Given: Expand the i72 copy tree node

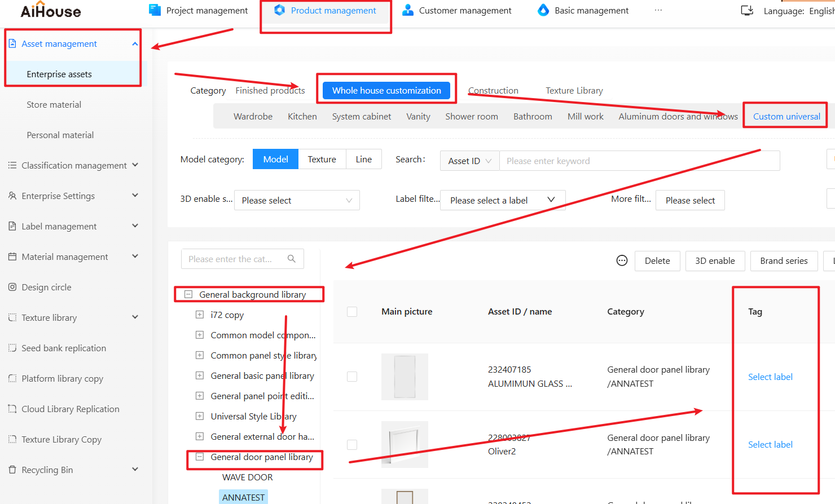Looking at the screenshot, I should [200, 315].
